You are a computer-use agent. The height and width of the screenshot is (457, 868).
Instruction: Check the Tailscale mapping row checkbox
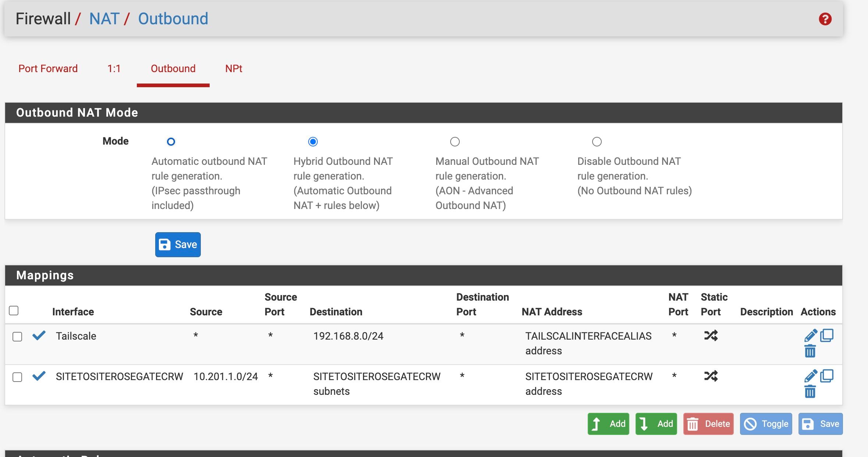click(x=17, y=337)
